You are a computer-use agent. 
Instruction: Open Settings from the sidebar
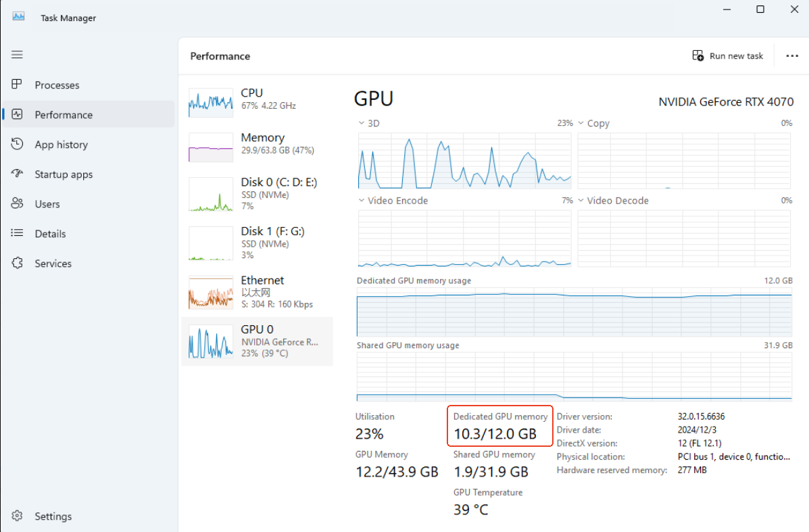coord(89,516)
